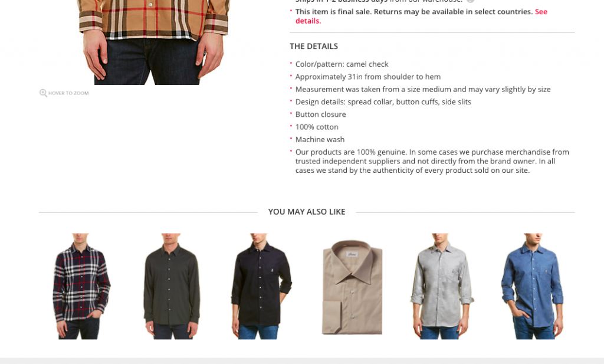Open the See details returns link

[421, 16]
